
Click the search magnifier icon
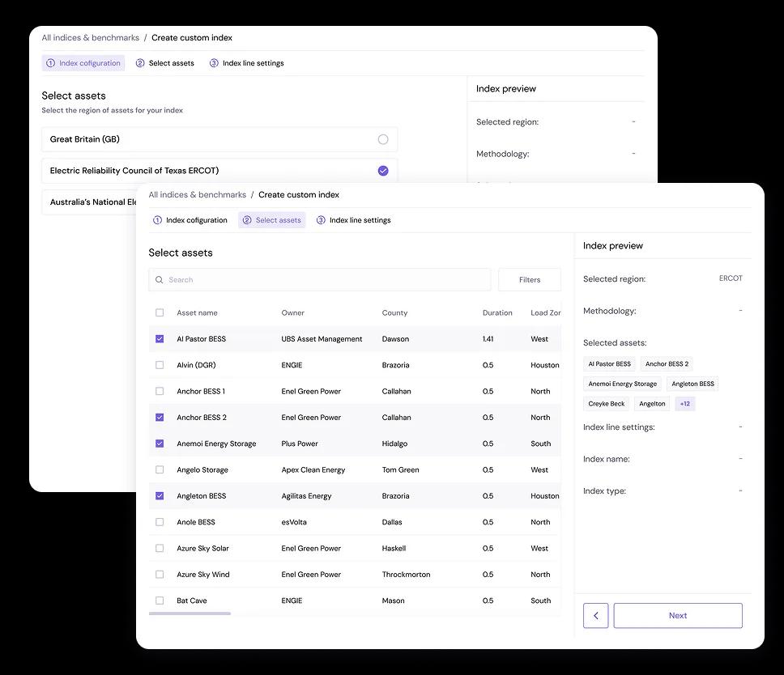click(x=159, y=279)
